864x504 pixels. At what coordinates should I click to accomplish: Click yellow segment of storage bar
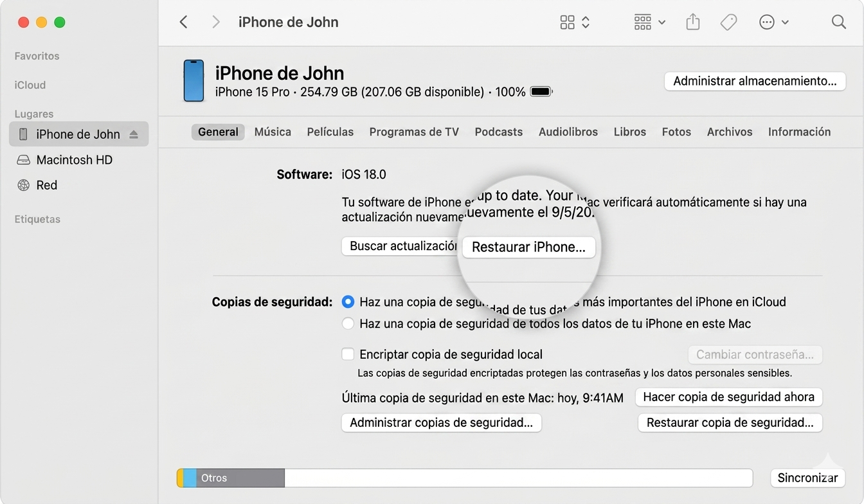180,478
